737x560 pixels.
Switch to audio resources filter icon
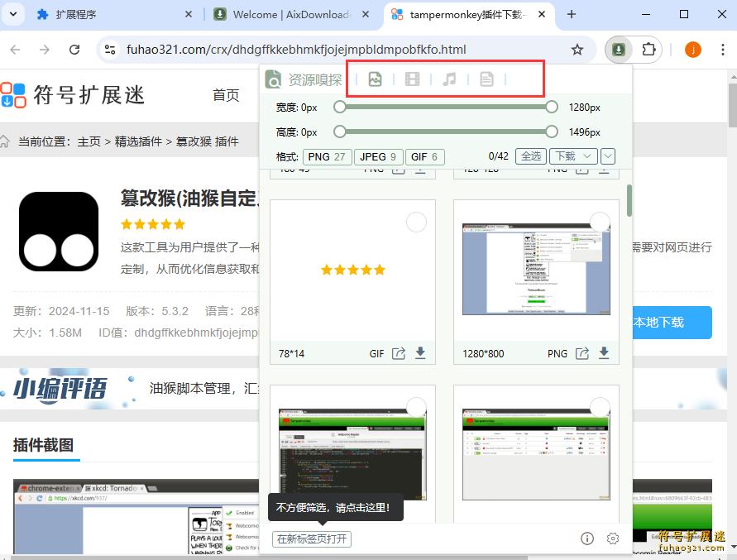tap(449, 79)
